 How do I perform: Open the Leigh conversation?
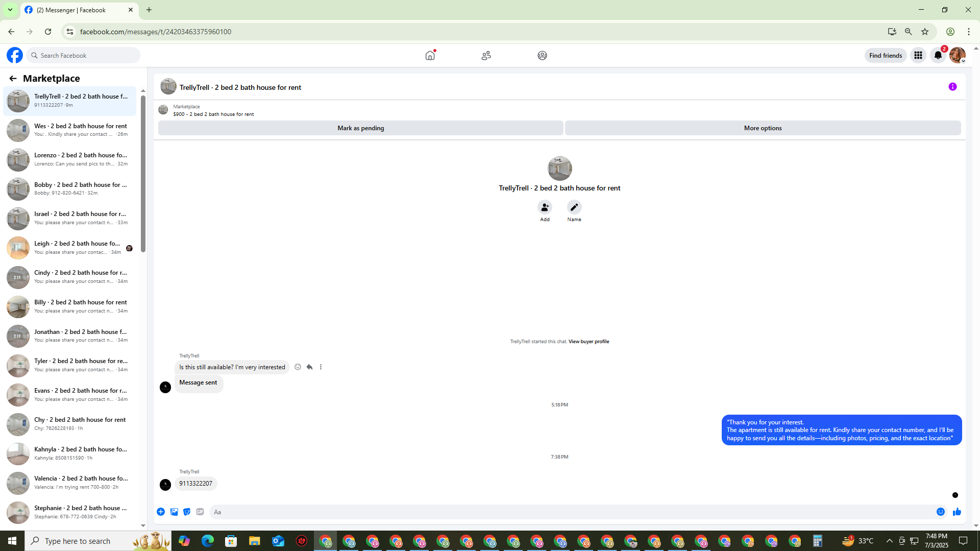(x=70, y=248)
